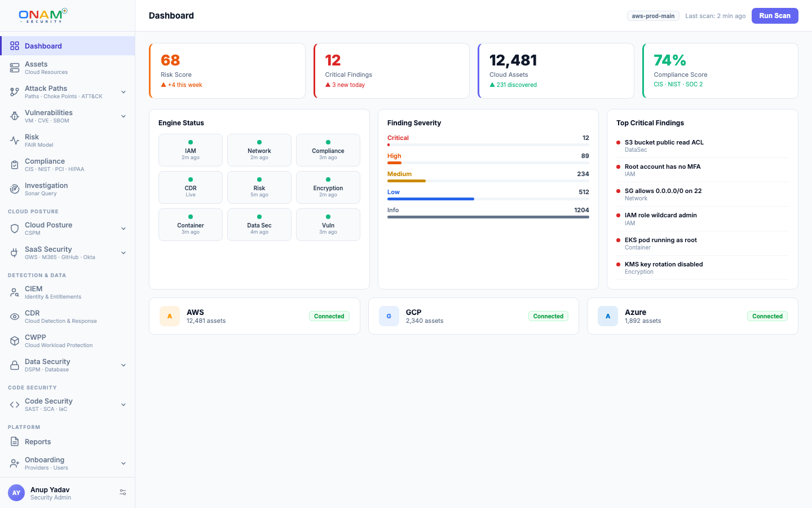Click the Investigation radar icon
The image size is (812, 508).
[x=15, y=189]
